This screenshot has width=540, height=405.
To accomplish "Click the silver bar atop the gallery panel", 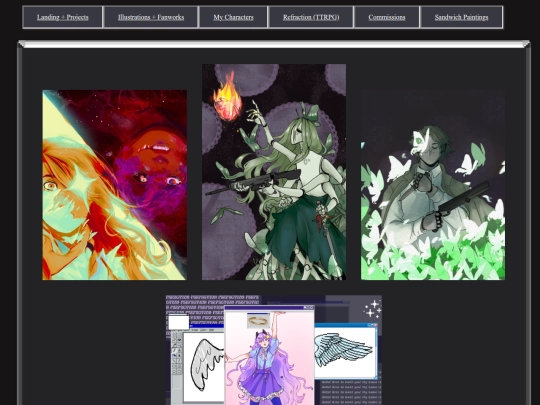I will pos(274,44).
